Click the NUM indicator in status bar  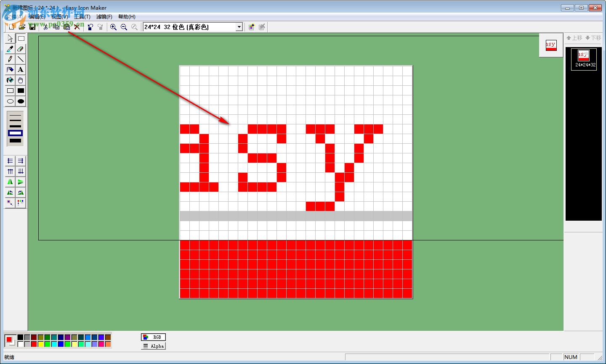pyautogui.click(x=571, y=357)
